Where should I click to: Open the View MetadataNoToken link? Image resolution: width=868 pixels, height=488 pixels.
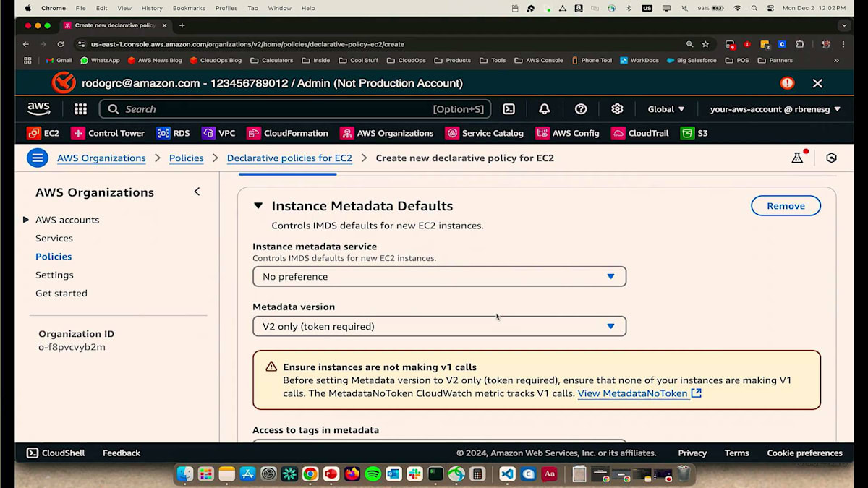639,393
